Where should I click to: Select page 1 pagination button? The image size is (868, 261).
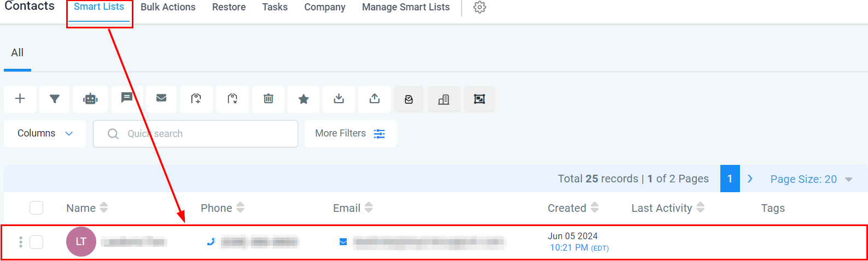pyautogui.click(x=730, y=179)
